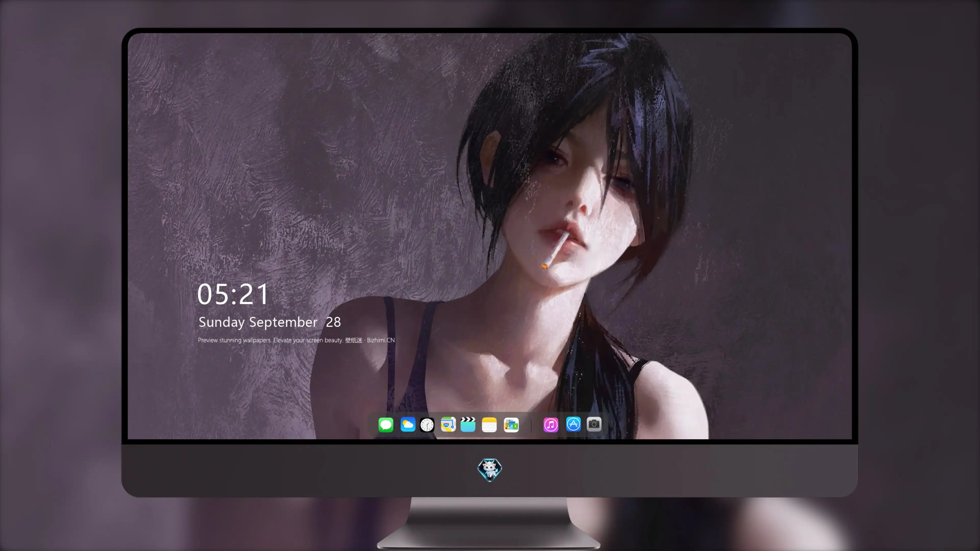Image resolution: width=980 pixels, height=551 pixels.
Task: Launch the Camera app in dock
Action: point(594,424)
